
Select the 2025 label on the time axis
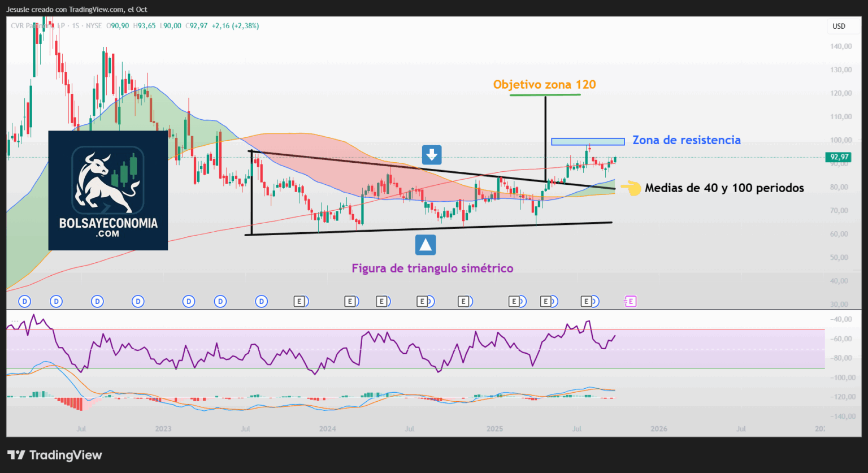click(x=494, y=429)
